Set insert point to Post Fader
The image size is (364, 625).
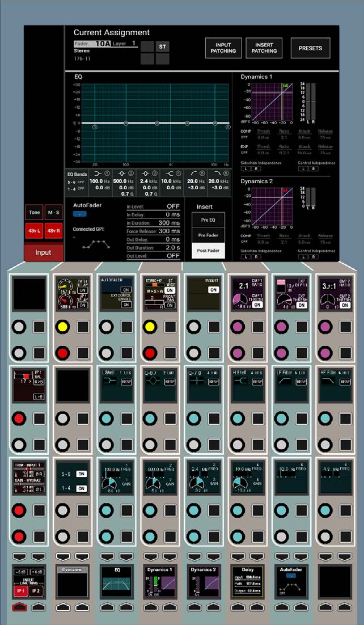pyautogui.click(x=208, y=251)
